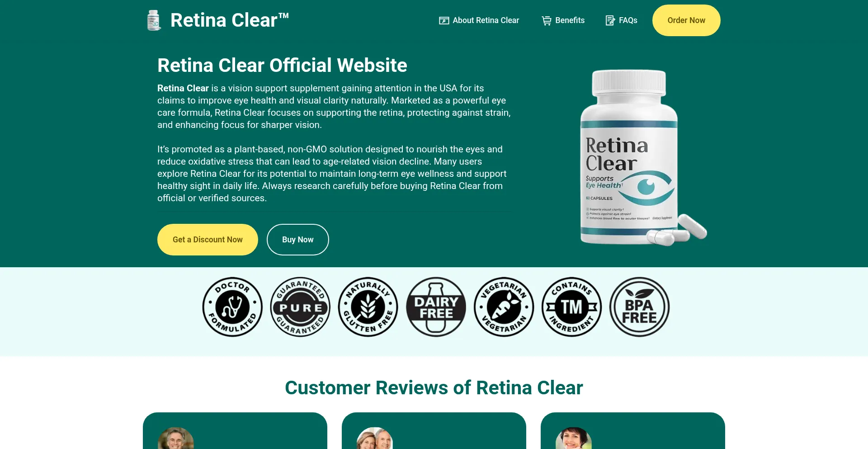Viewport: 868px width, 449px height.
Task: Open the About Retina Clear menu item
Action: coord(479,20)
